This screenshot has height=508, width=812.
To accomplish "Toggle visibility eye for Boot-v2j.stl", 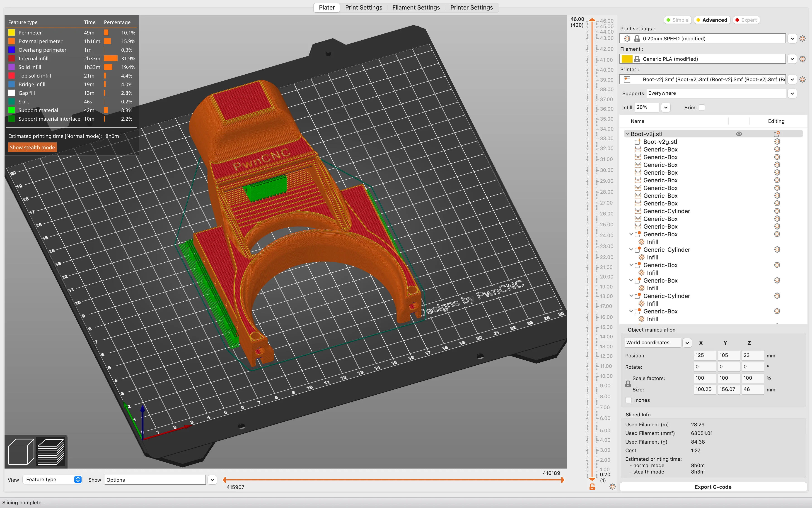I will pos(739,134).
